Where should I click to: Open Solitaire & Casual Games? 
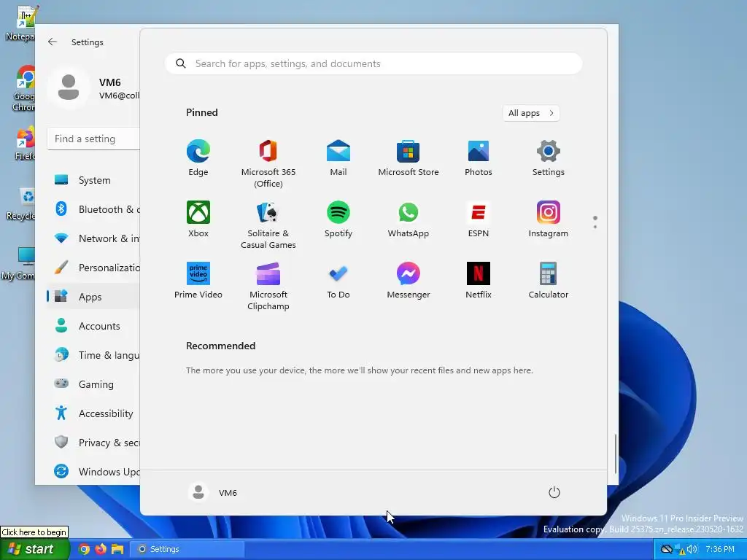pos(268,225)
